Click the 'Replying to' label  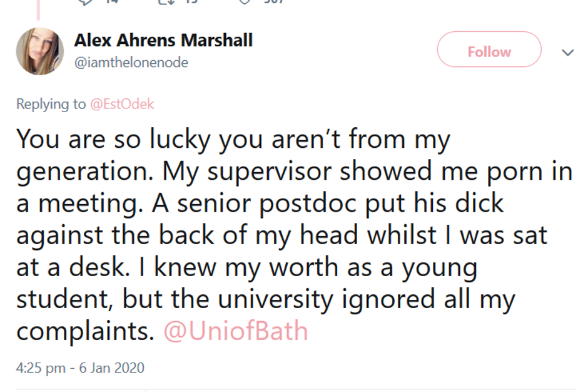coord(51,104)
